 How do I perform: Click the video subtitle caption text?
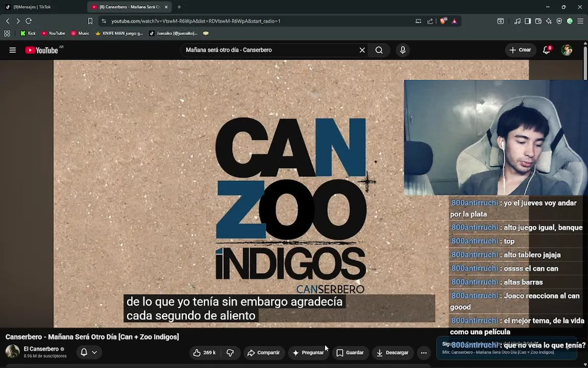[234, 309]
